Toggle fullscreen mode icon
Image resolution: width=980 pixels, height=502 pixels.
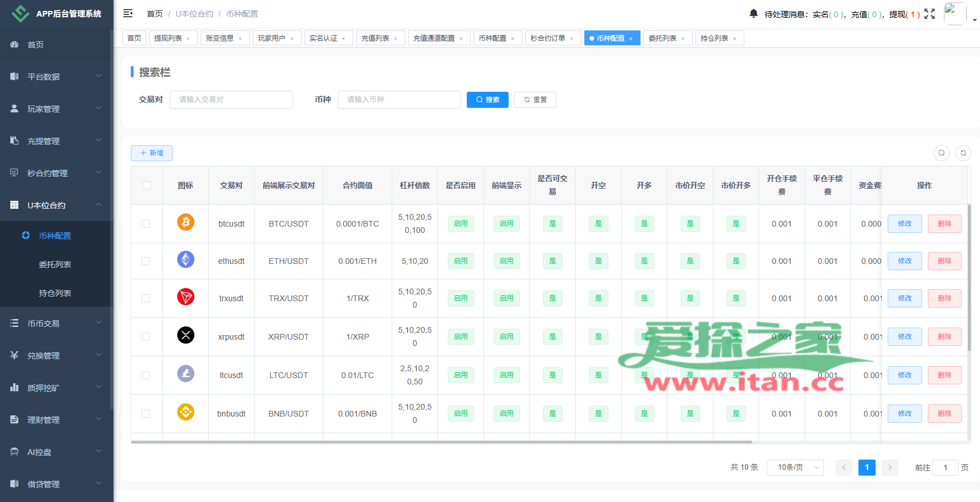pyautogui.click(x=930, y=14)
